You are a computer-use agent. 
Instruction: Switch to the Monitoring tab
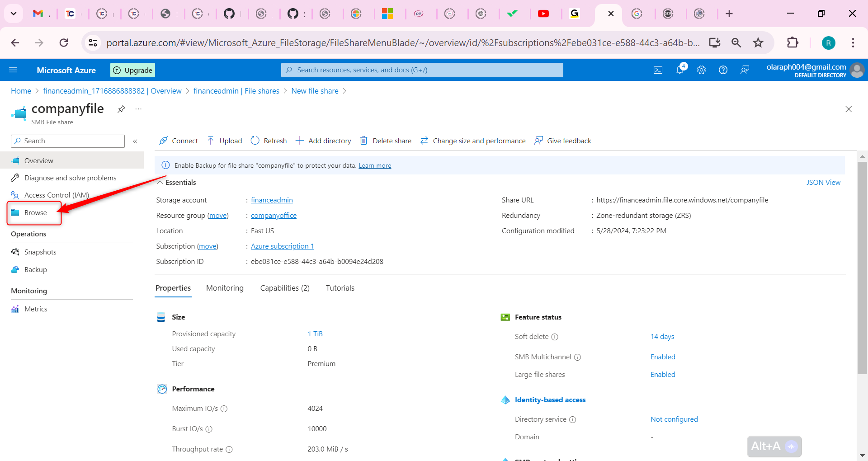[x=225, y=287]
